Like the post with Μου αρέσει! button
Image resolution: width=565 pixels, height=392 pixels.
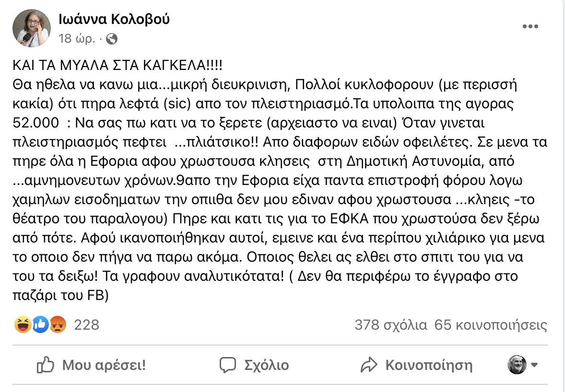(91, 365)
